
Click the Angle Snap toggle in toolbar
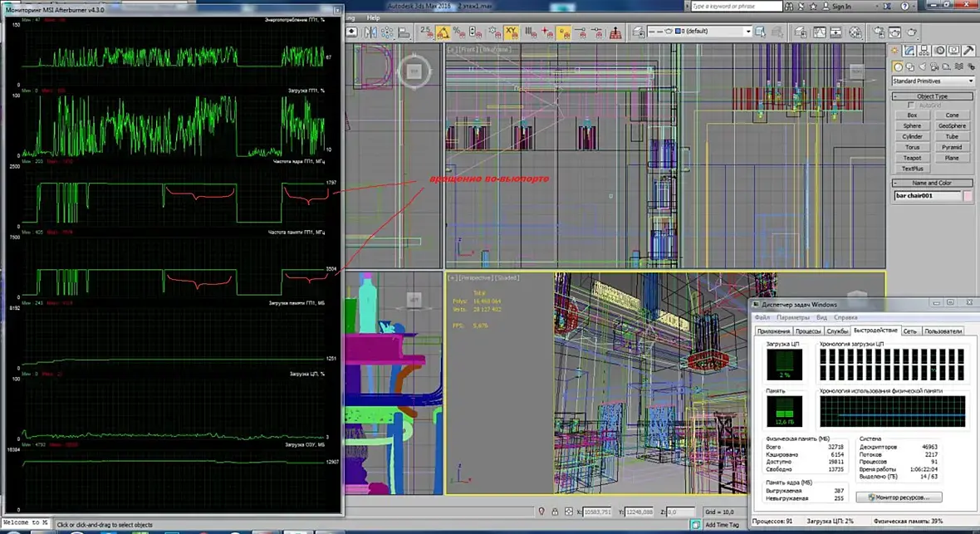443,32
